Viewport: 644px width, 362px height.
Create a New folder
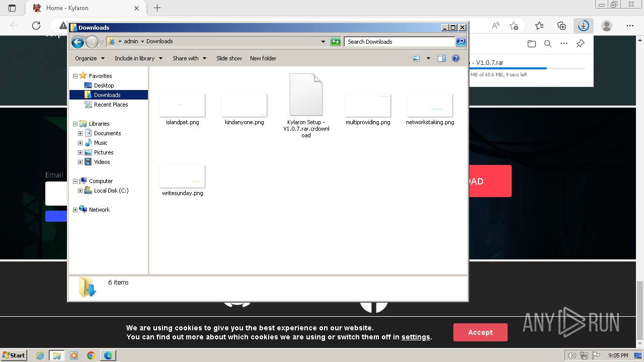click(263, 58)
